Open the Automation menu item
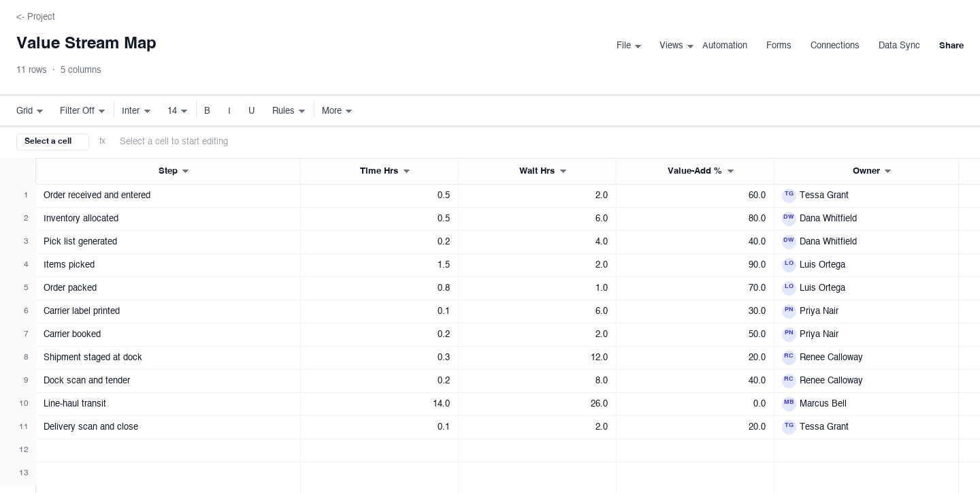 (725, 46)
